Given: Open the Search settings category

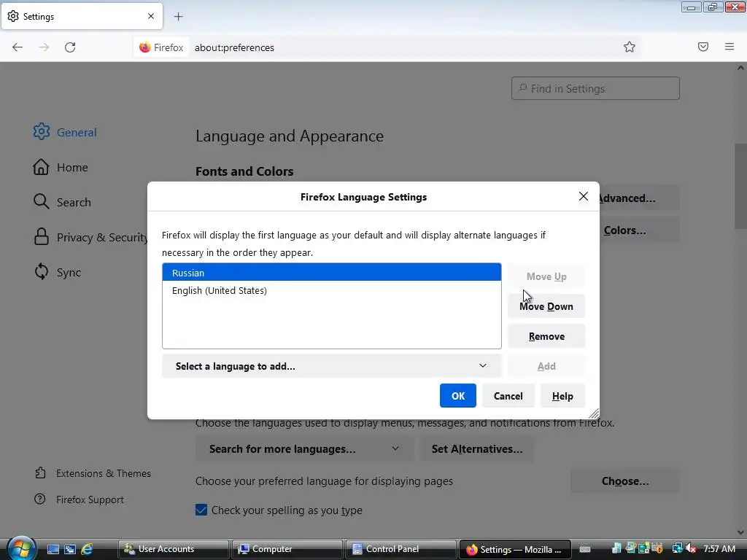Looking at the screenshot, I should [62, 202].
